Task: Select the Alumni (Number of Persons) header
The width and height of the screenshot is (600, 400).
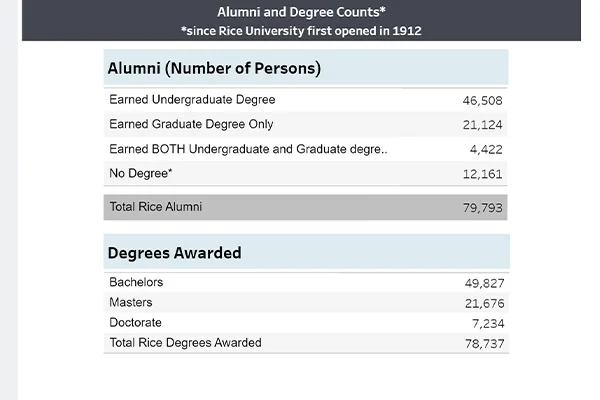Action: click(214, 69)
